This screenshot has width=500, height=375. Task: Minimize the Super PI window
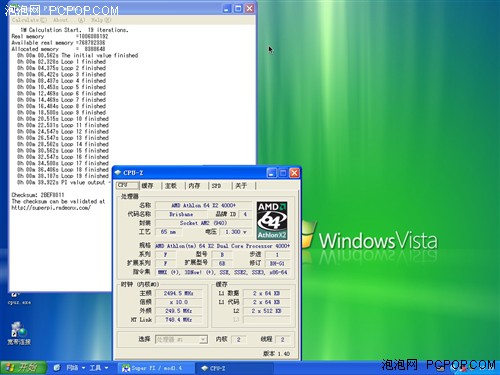pyautogui.click(x=227, y=8)
